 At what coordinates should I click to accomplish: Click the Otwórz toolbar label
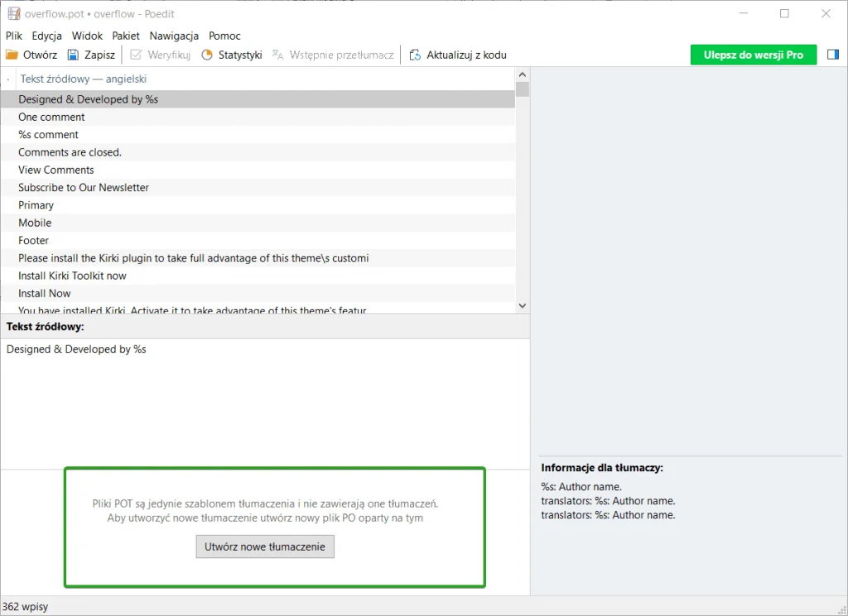[40, 55]
